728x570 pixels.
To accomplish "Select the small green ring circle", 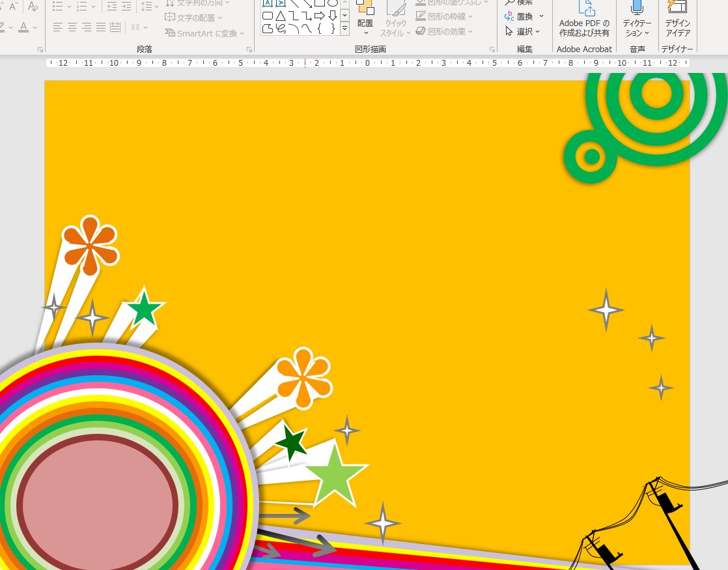I will tap(591, 156).
